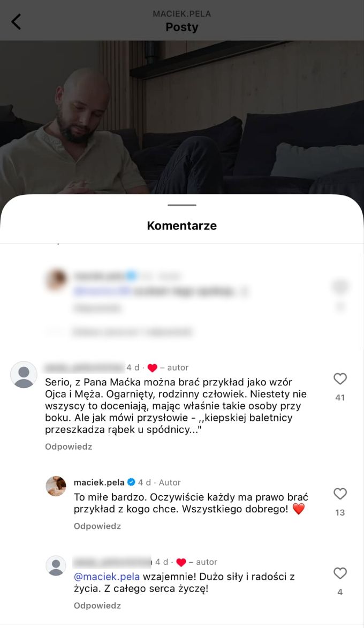Tap red heart next to 'autor' on first comment
The height and width of the screenshot is (628, 364).
click(152, 368)
